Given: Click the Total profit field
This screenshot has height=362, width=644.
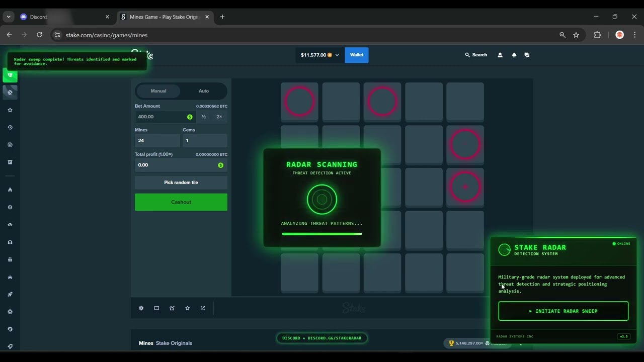Looking at the screenshot, I should point(181,165).
